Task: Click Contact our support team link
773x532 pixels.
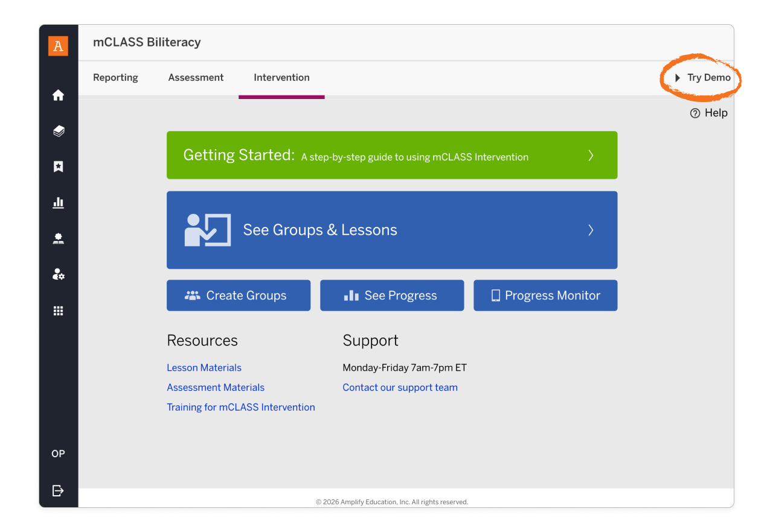Action: 400,388
